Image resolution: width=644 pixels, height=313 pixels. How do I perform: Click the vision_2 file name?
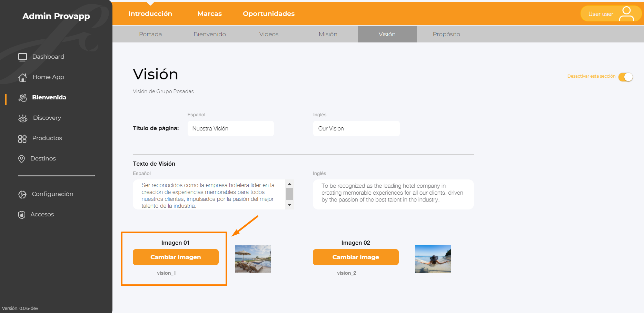347,273
